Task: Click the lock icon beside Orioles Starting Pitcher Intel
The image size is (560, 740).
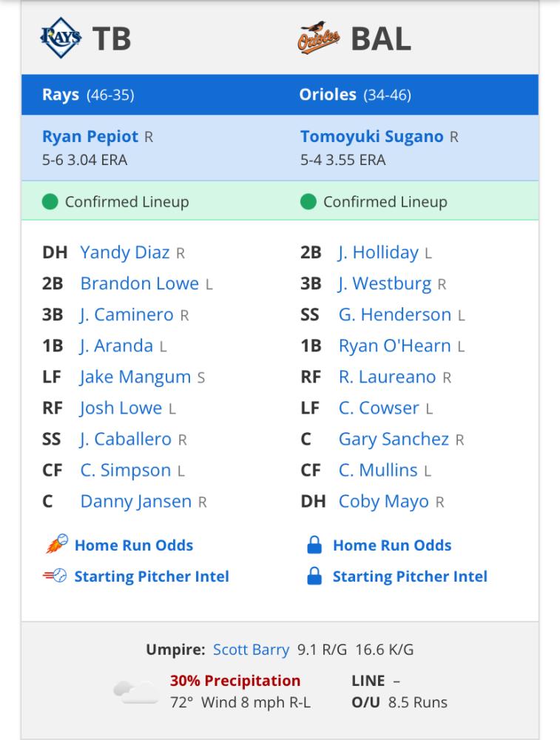Action: (314, 576)
